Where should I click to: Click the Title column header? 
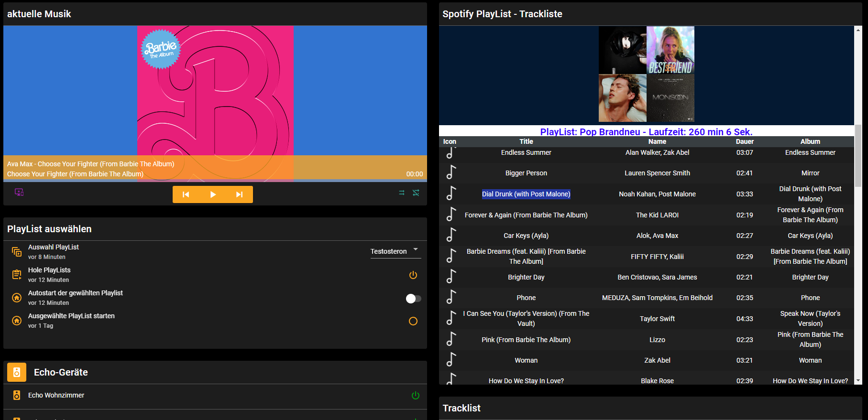point(526,141)
